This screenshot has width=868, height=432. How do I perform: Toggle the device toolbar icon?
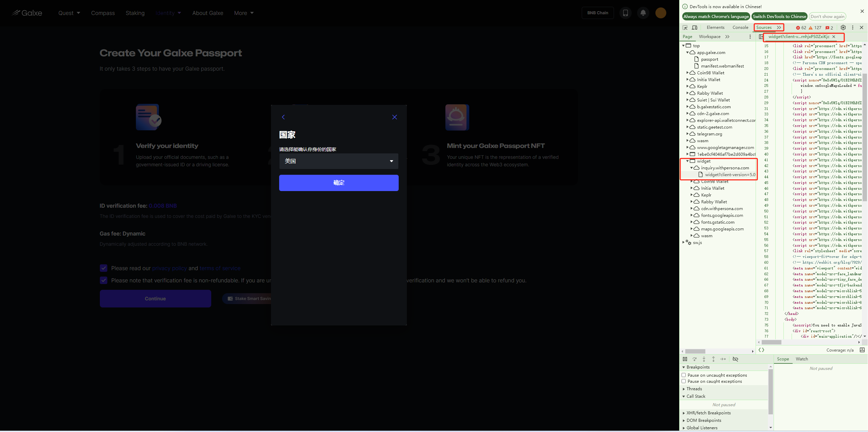click(x=694, y=27)
